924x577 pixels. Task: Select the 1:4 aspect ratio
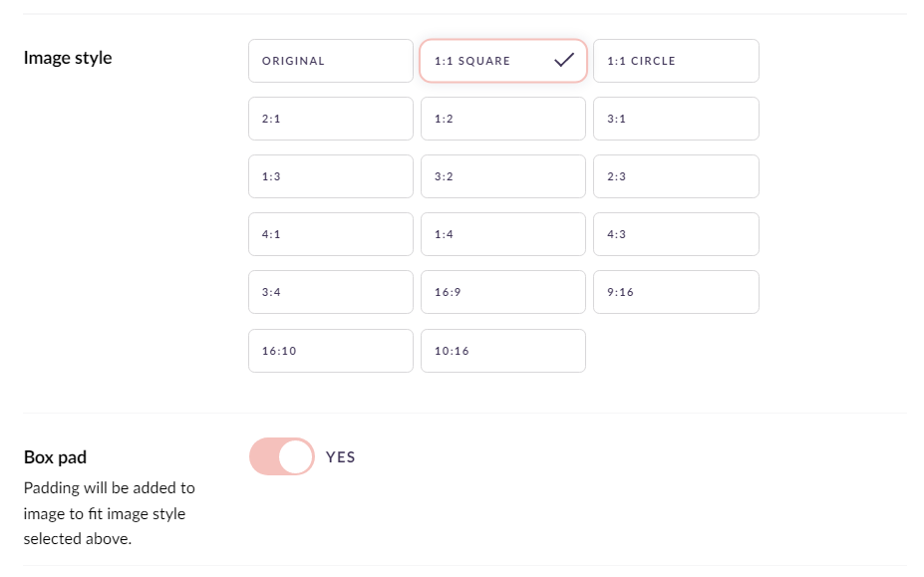[x=503, y=234]
